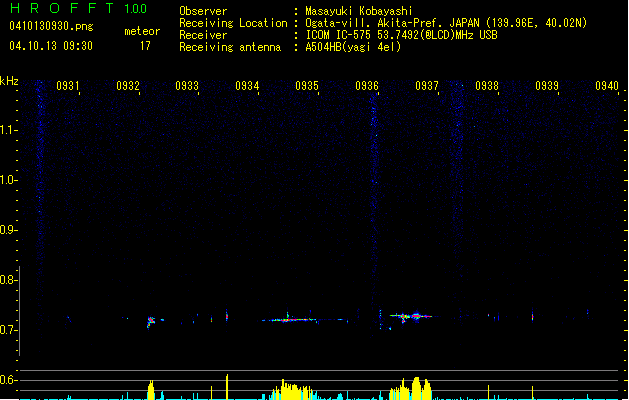Click the meteor count value 17
Viewport: 629px width, 400px height.
[145, 46]
